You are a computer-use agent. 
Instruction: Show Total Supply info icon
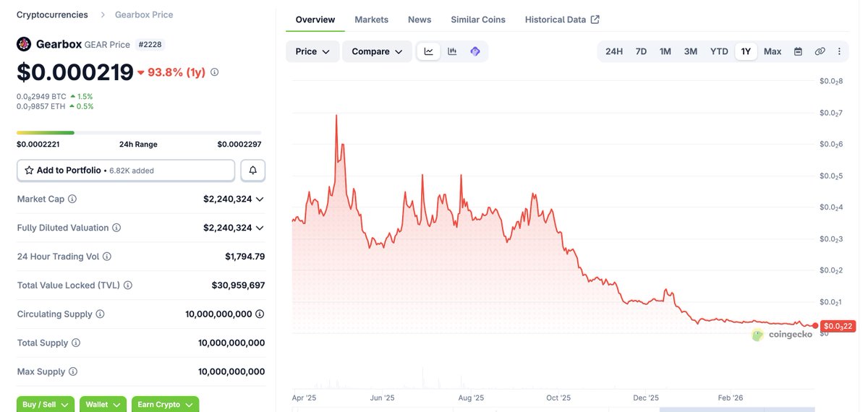tap(76, 343)
